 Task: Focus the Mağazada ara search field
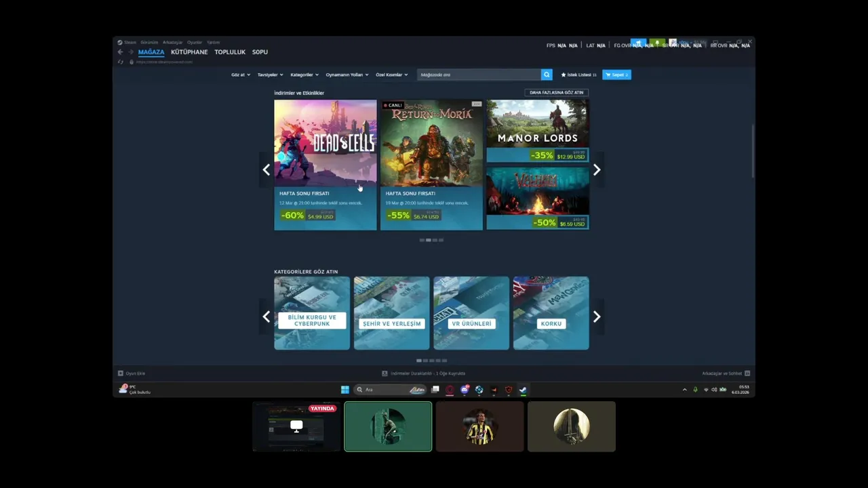pos(479,75)
